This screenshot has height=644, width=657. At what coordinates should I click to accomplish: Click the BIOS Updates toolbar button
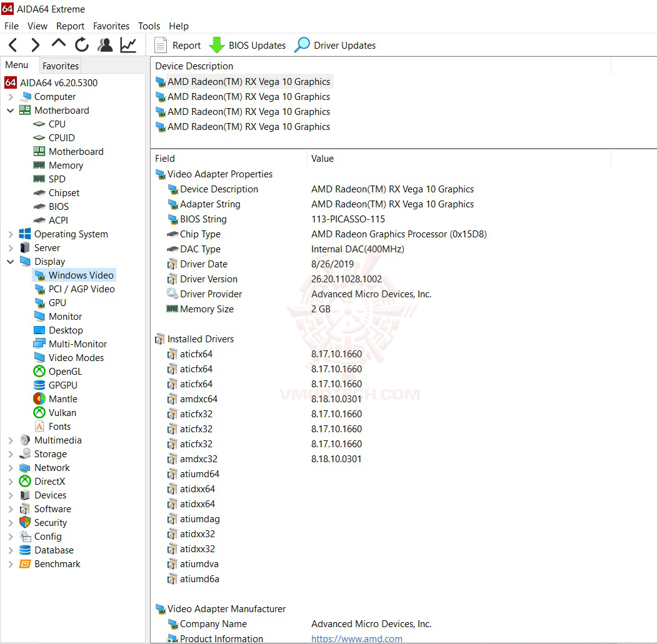click(x=247, y=45)
